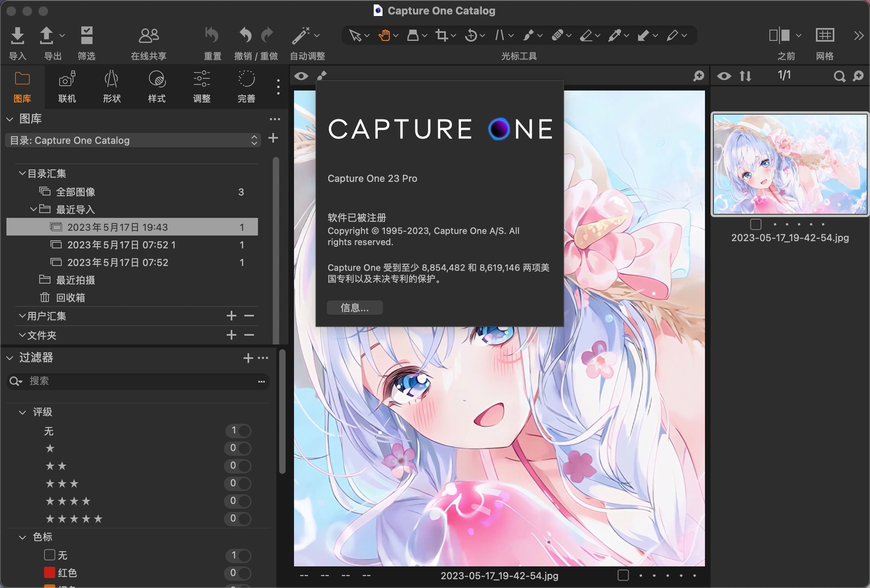
Task: Click the Import (导入) toolbar icon
Action: pos(17,36)
